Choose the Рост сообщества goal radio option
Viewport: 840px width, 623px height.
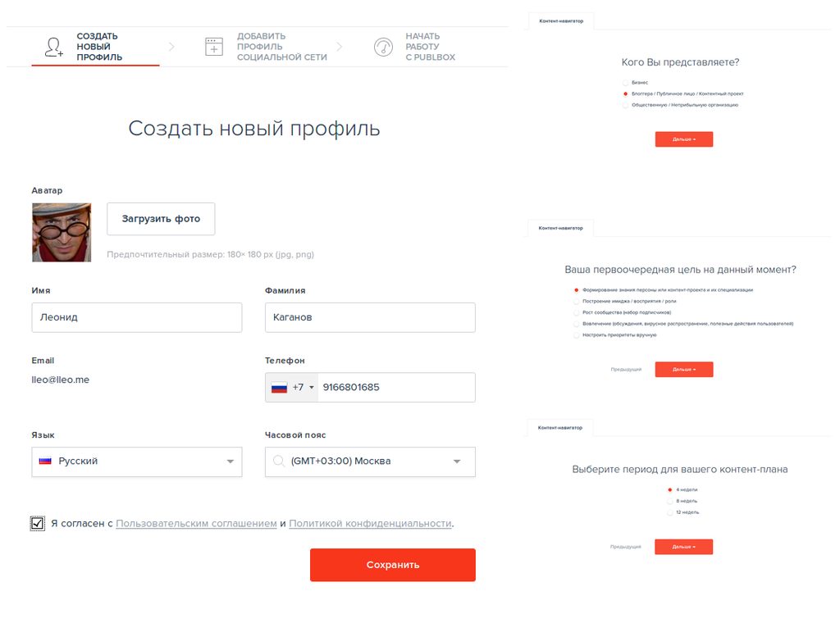(577, 312)
